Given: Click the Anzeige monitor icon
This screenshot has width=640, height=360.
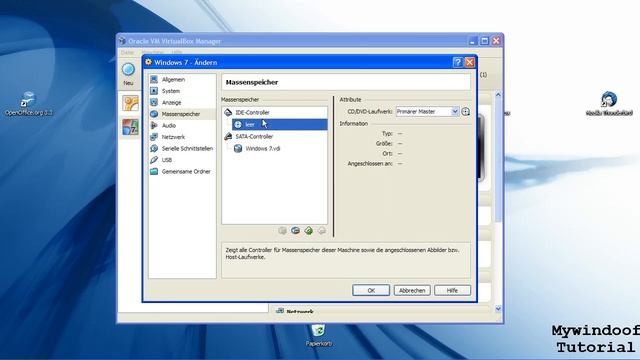Looking at the screenshot, I should 154,102.
